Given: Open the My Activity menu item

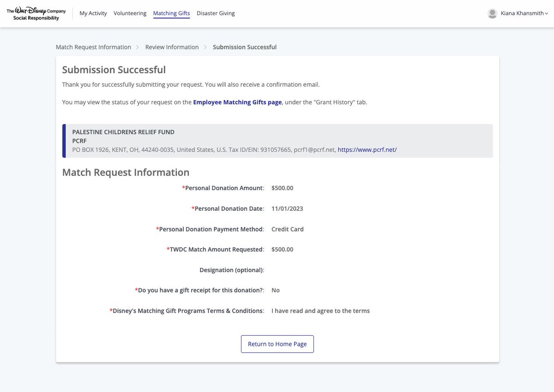Looking at the screenshot, I should pos(93,13).
